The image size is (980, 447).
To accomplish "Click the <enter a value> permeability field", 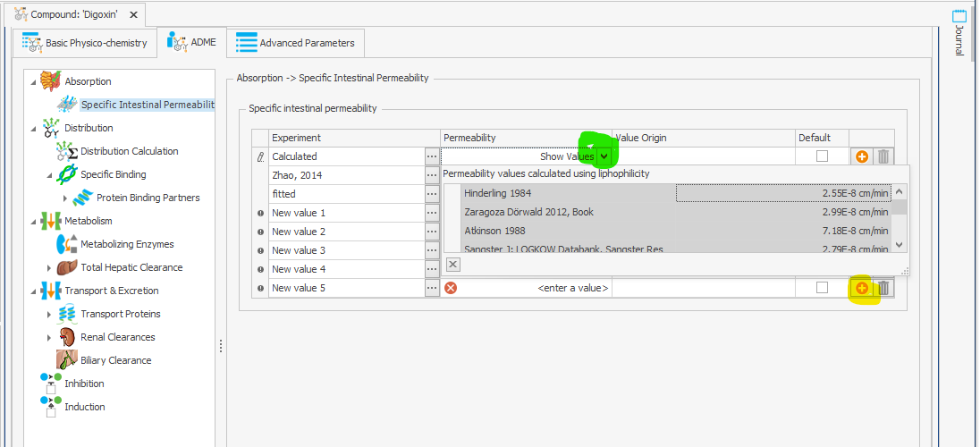I will (527, 288).
